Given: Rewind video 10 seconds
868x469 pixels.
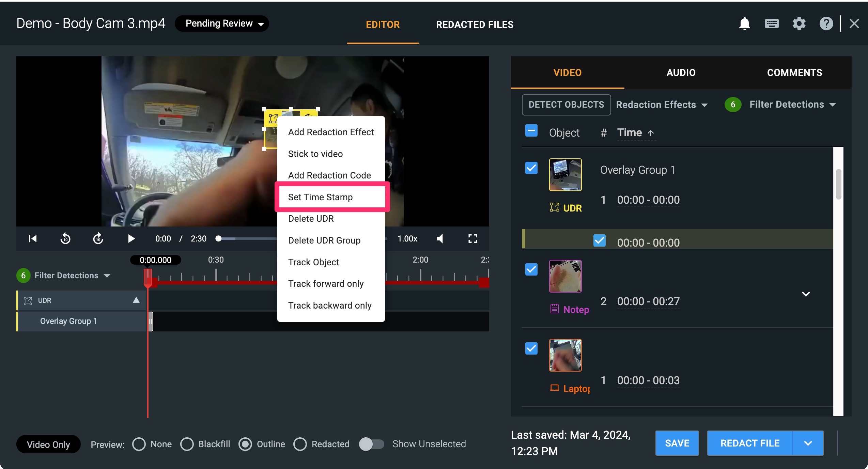Looking at the screenshot, I should [x=65, y=238].
